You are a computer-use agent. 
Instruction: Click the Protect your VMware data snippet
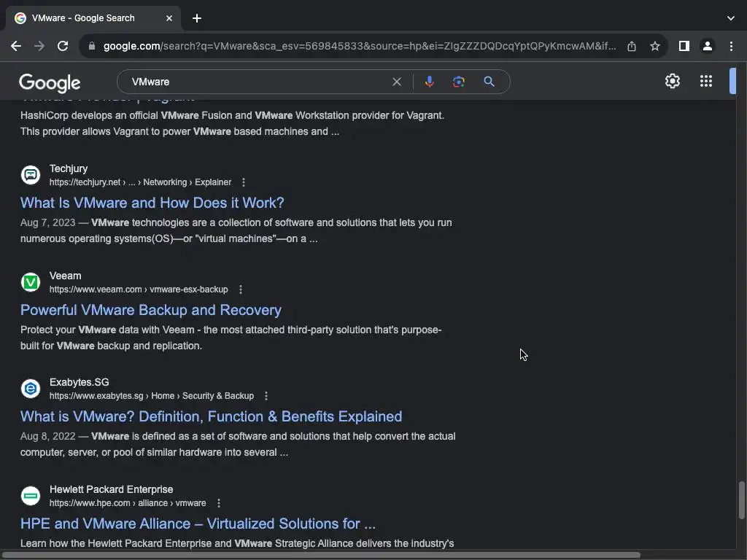231,338
